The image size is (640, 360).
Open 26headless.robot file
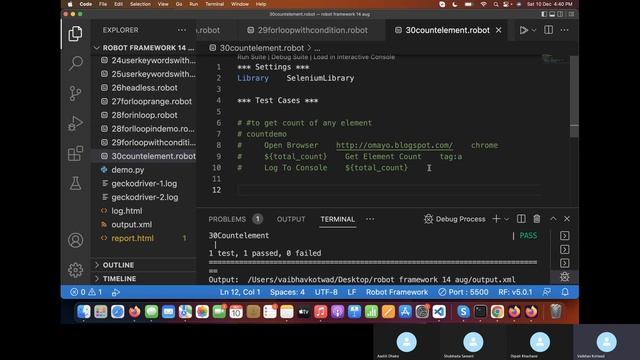tap(144, 88)
